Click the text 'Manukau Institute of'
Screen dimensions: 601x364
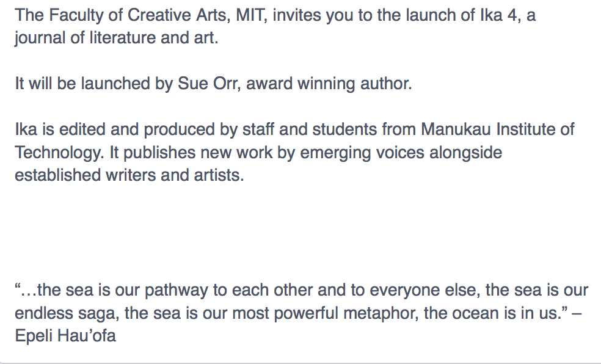tap(497, 130)
